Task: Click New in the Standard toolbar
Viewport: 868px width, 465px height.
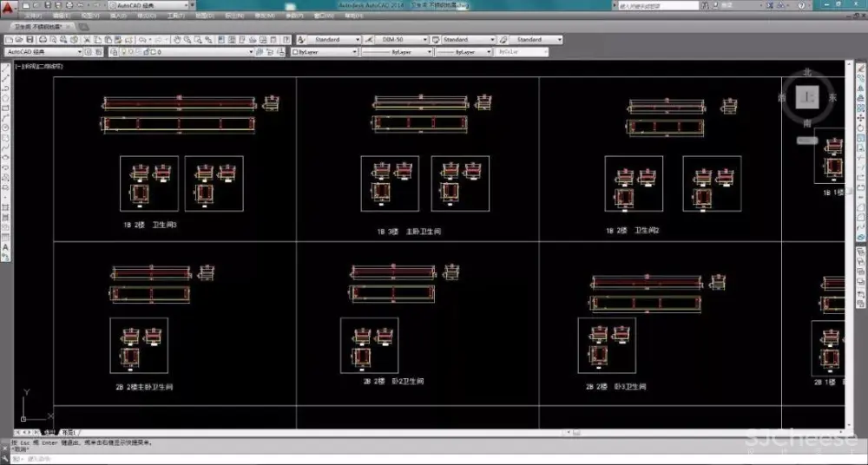Action: [9, 40]
